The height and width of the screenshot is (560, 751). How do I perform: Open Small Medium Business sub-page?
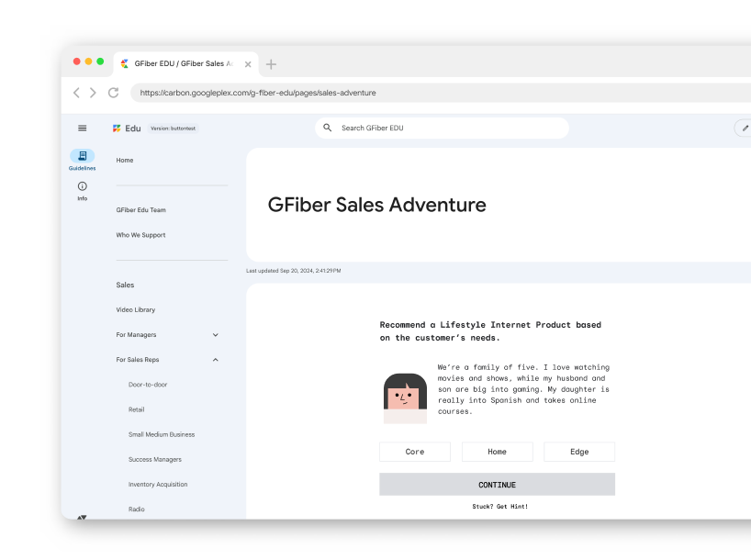[x=162, y=434]
